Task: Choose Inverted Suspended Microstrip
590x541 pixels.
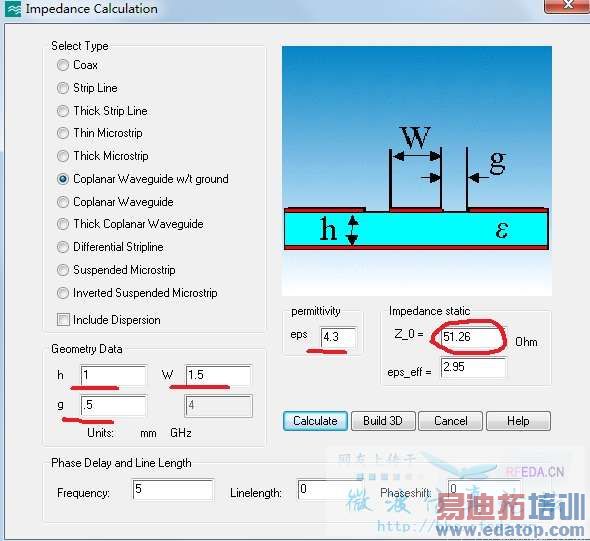Action: [62, 293]
